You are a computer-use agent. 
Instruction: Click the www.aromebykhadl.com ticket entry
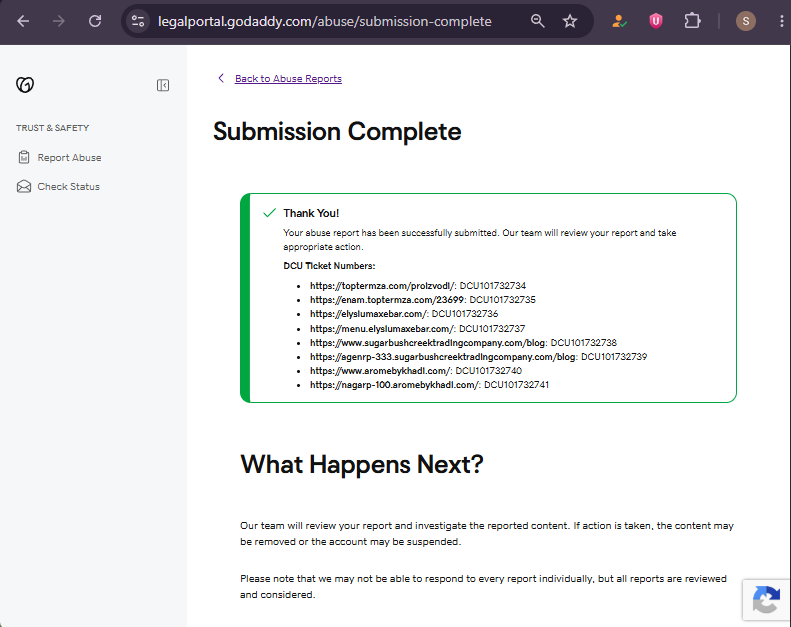click(x=416, y=371)
